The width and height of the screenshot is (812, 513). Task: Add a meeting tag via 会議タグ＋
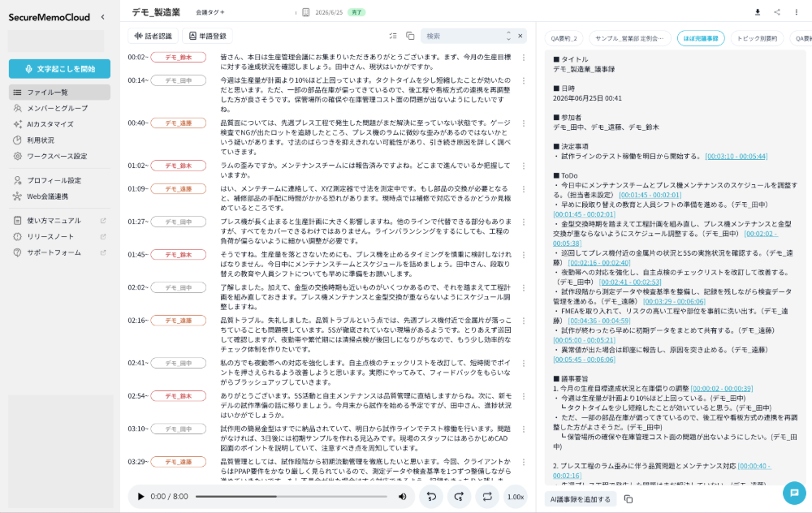[210, 12]
